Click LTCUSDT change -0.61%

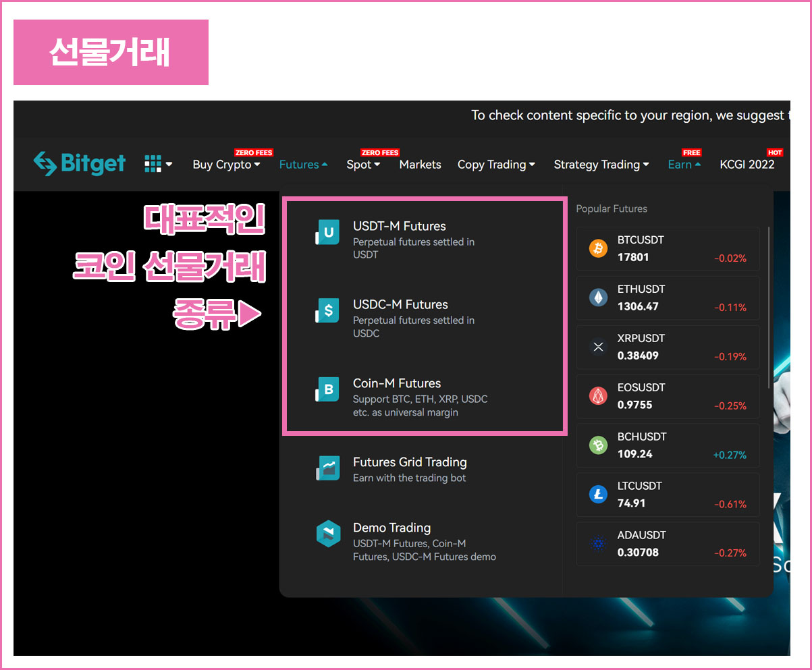(x=730, y=504)
